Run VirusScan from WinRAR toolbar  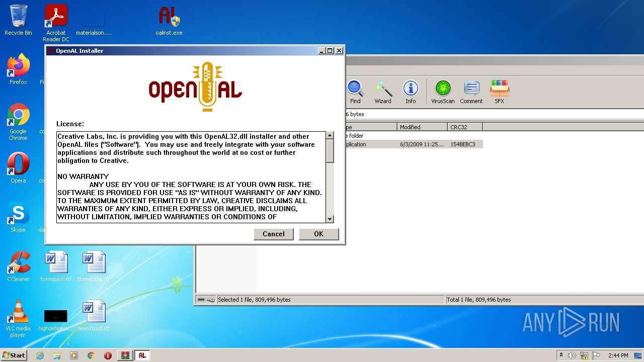click(x=443, y=92)
